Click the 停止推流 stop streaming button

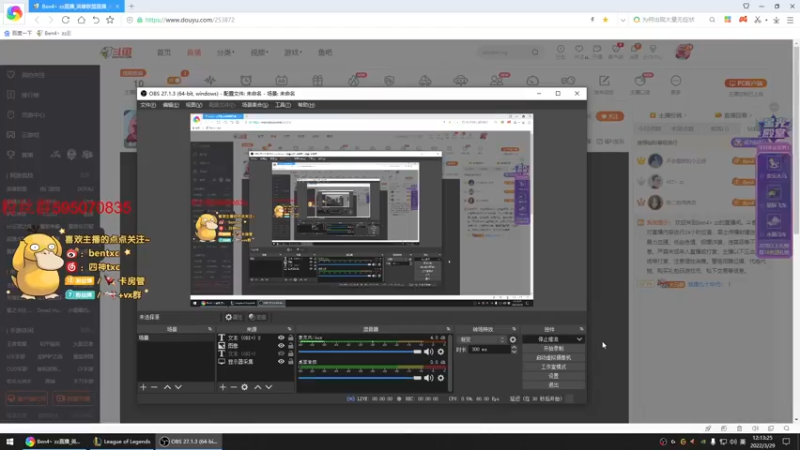click(x=548, y=339)
